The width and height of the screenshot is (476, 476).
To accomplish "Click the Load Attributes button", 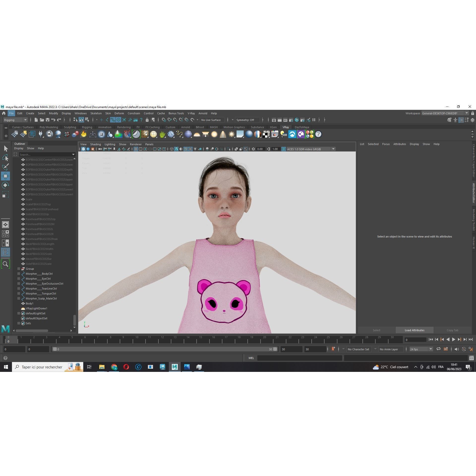I will (x=414, y=330).
